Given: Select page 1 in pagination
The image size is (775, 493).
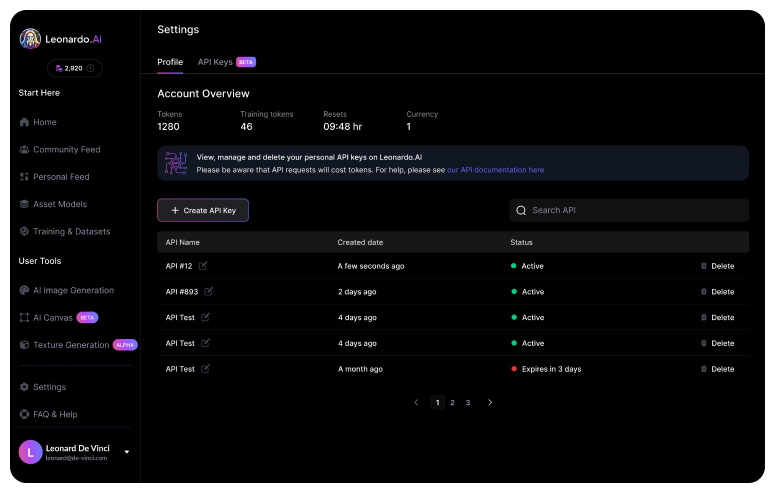Looking at the screenshot, I should (x=437, y=403).
